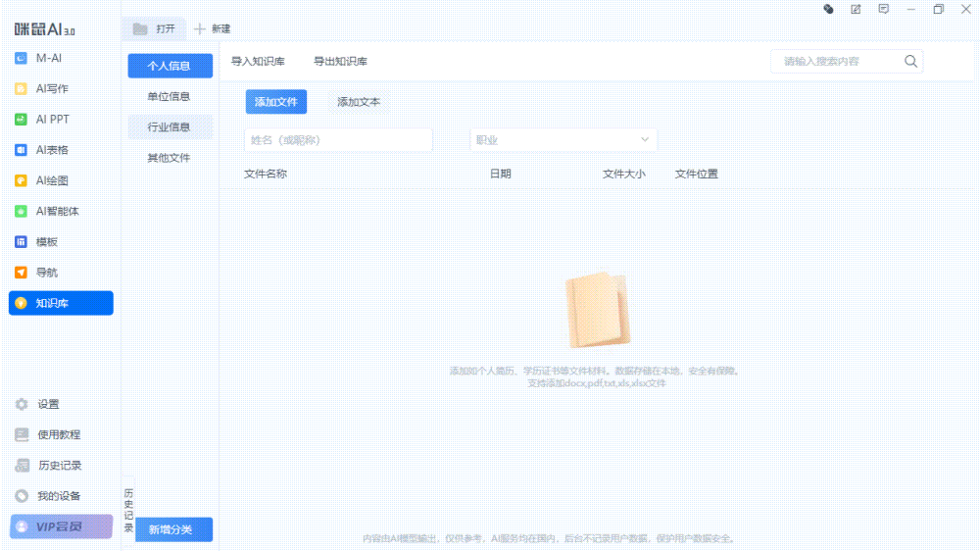The height and width of the screenshot is (551, 980).
Task: Switch to the 单位信息 category tab
Action: point(169,97)
